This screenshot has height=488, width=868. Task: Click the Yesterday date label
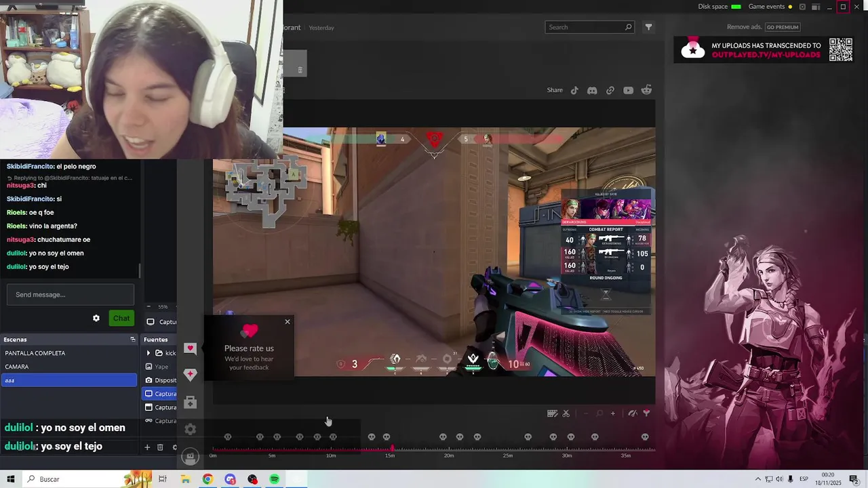pos(321,28)
